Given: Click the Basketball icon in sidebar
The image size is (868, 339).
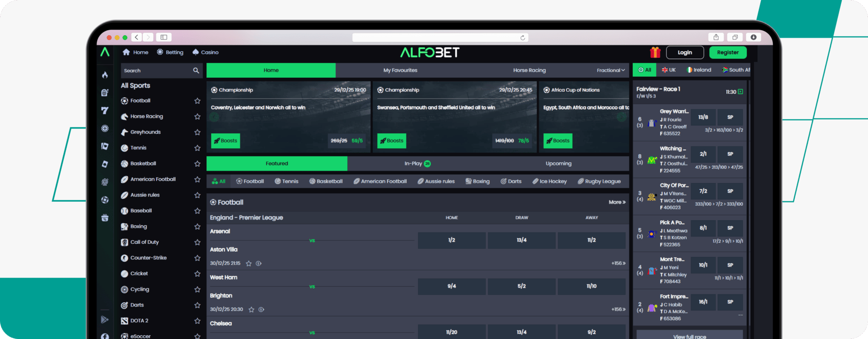Looking at the screenshot, I should click(124, 164).
